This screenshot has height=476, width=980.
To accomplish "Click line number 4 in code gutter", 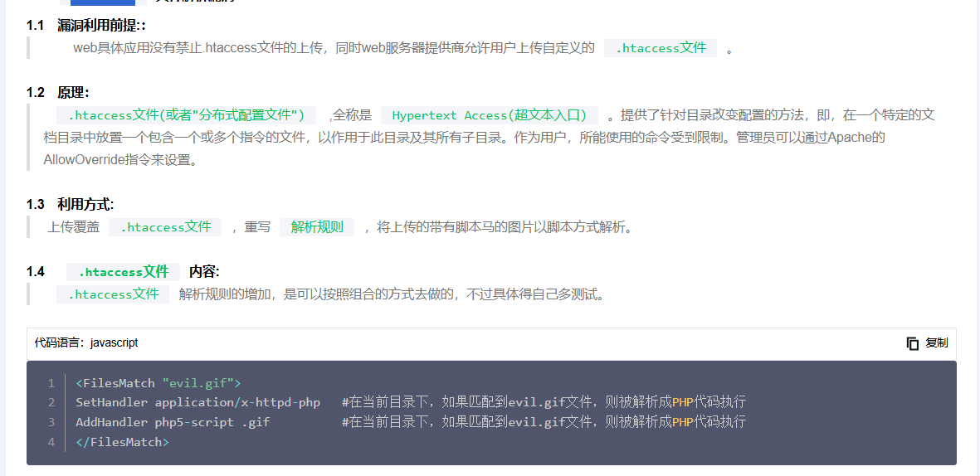I will pos(51,442).
